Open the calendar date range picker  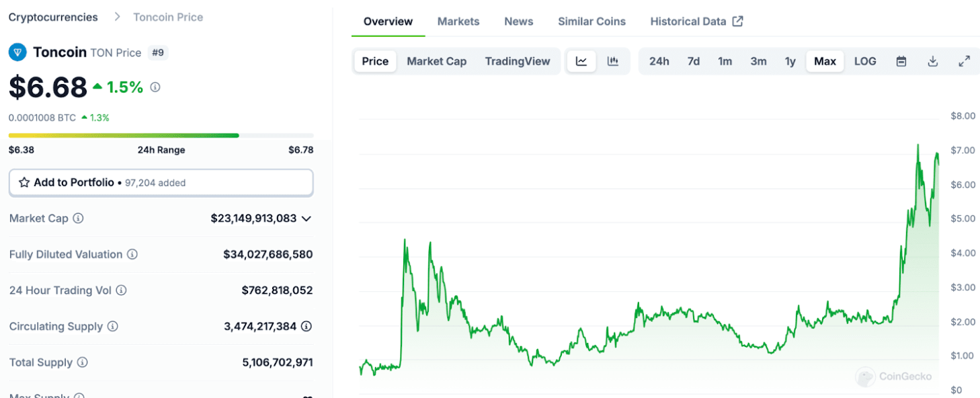pyautogui.click(x=901, y=61)
